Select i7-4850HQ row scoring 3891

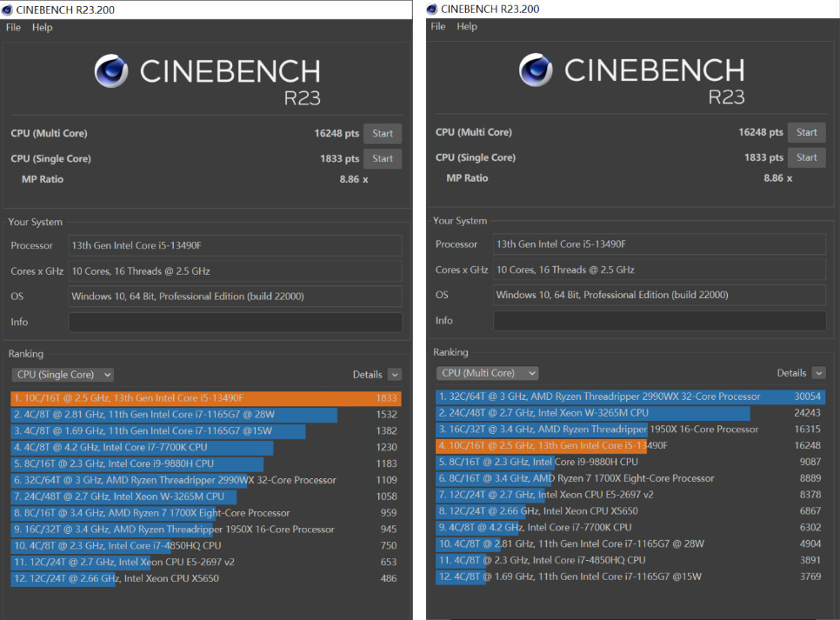point(630,561)
